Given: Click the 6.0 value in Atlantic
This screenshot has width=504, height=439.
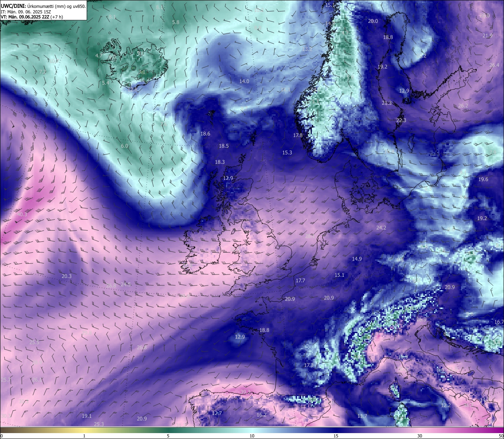Looking at the screenshot, I should pyautogui.click(x=124, y=146).
